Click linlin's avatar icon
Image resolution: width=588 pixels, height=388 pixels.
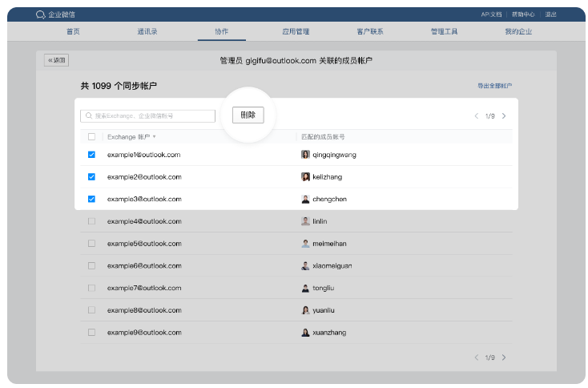click(305, 221)
